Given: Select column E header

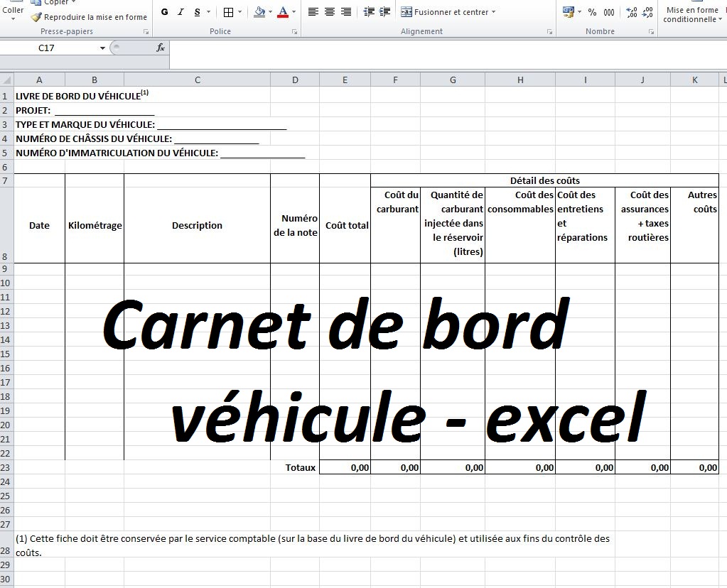Looking at the screenshot, I should click(345, 80).
